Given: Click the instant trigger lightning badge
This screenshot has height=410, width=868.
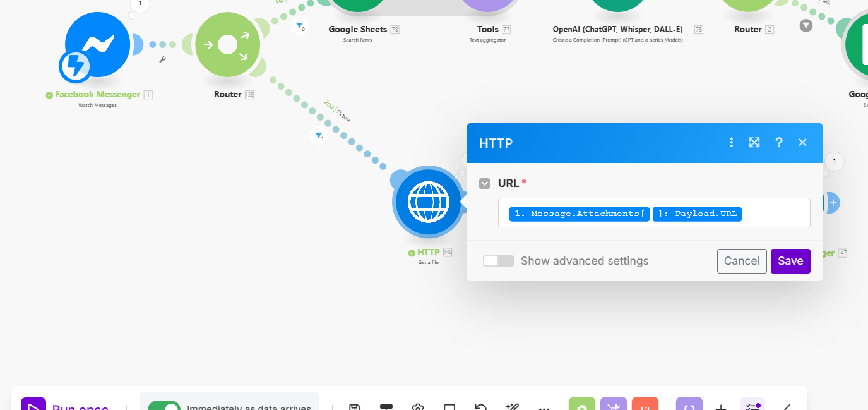Looking at the screenshot, I should pos(75,66).
